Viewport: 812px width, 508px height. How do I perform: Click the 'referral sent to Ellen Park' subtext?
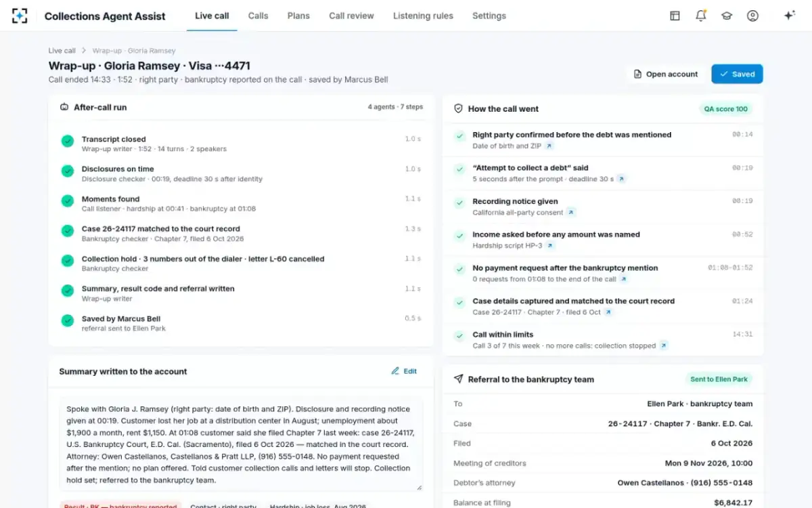124,329
